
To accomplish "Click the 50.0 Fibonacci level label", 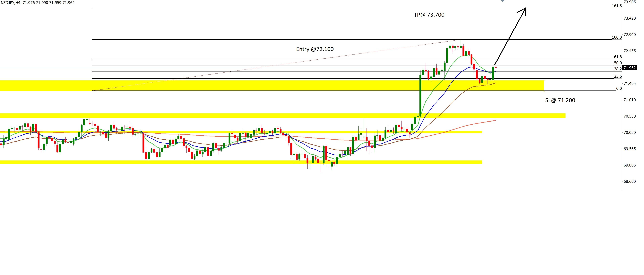I will pos(618,63).
